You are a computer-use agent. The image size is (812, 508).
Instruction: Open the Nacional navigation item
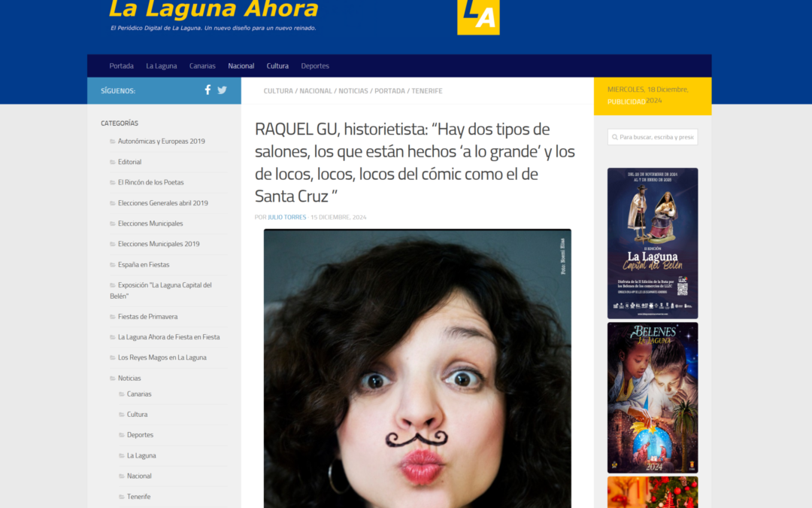point(241,65)
